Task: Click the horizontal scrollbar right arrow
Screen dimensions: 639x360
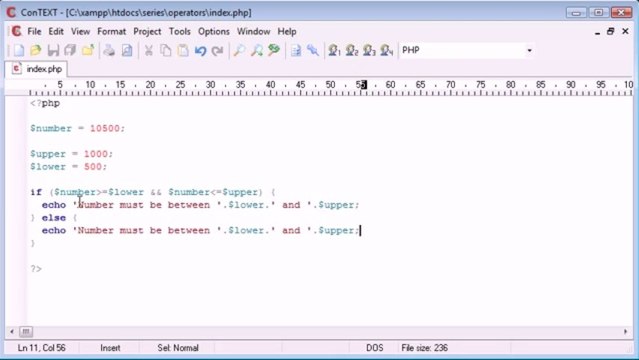Action: (626, 331)
